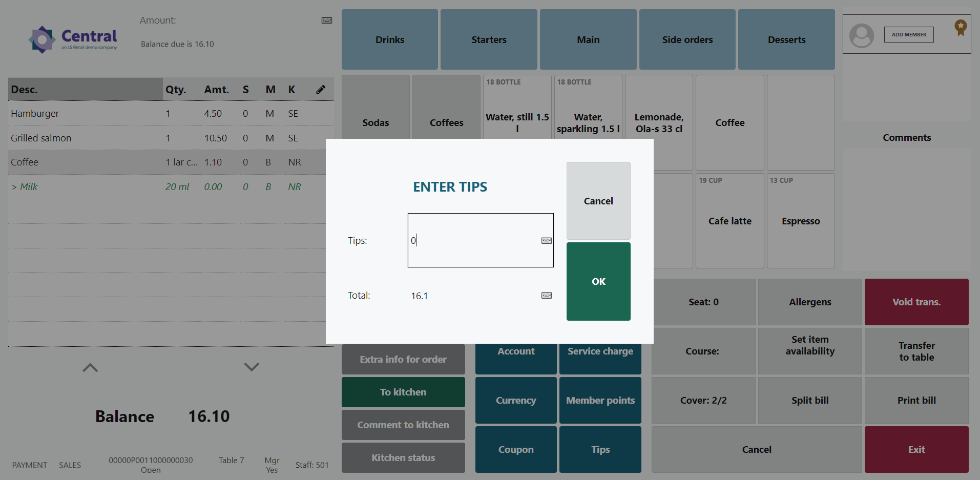
Task: Click the keyboard icon beside Amount
Action: point(327,20)
